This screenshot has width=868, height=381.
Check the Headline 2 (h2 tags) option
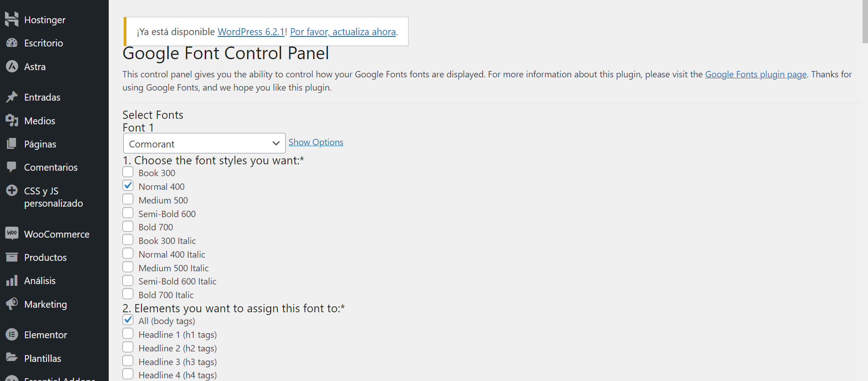click(x=128, y=347)
